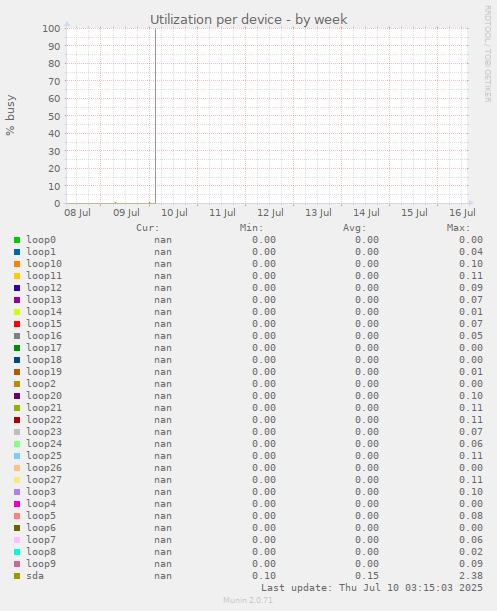Click the 'Last update' timestamp line
This screenshot has height=611, width=497.
click(372, 588)
